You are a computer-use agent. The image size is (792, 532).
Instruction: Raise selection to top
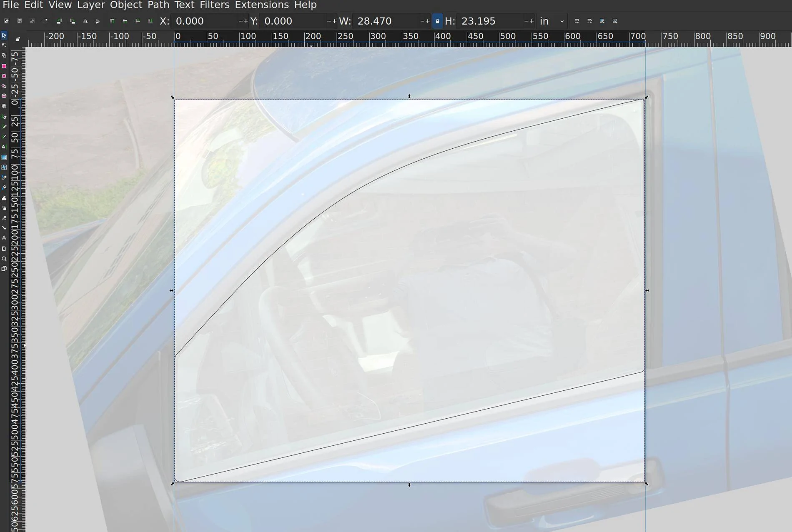(112, 21)
